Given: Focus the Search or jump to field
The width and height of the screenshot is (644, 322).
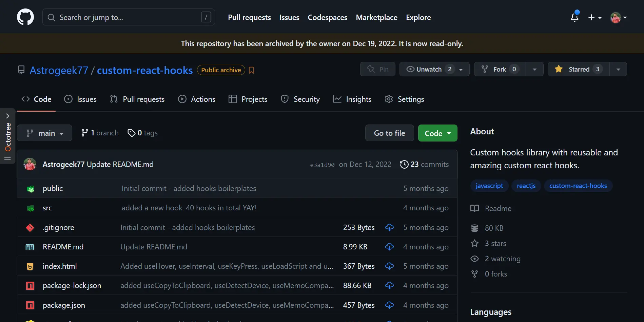Looking at the screenshot, I should click(x=129, y=17).
